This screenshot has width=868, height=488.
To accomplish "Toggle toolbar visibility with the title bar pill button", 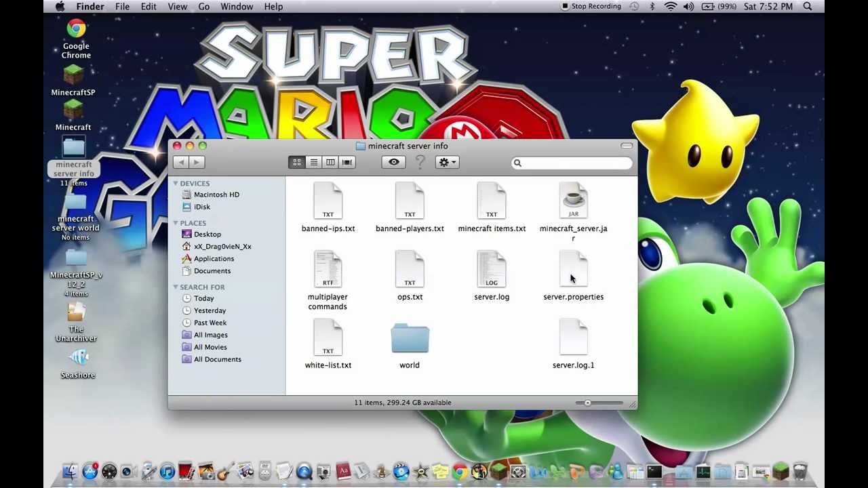I will [627, 146].
